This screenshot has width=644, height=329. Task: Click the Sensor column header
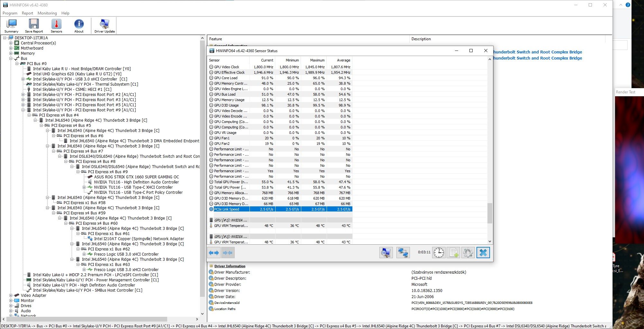(228, 60)
